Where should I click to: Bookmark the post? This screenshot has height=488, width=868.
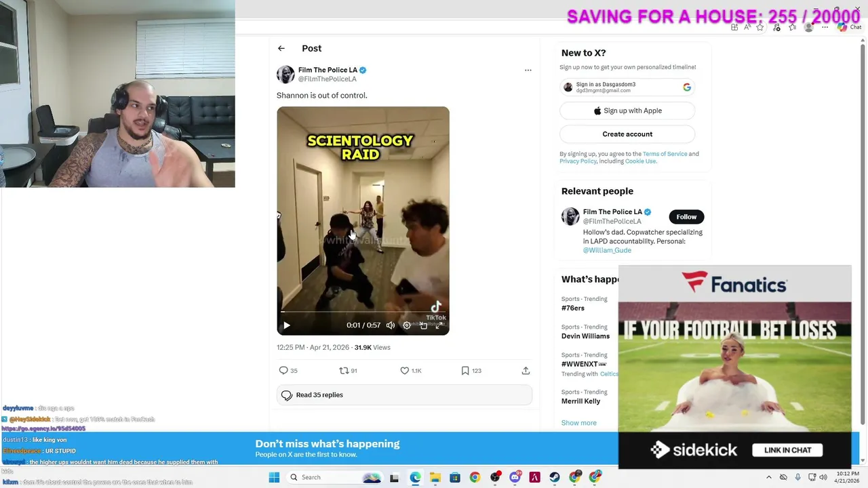click(x=465, y=370)
